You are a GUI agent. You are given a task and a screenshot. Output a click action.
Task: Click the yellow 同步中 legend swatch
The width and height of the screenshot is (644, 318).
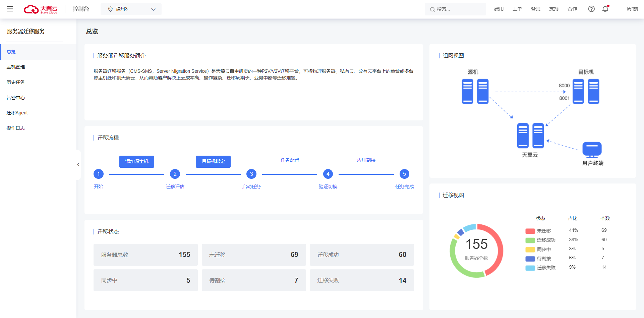click(x=530, y=250)
